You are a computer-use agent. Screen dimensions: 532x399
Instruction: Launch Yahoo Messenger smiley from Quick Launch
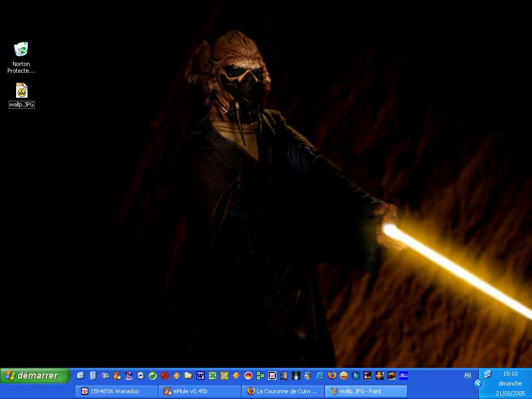(x=344, y=376)
